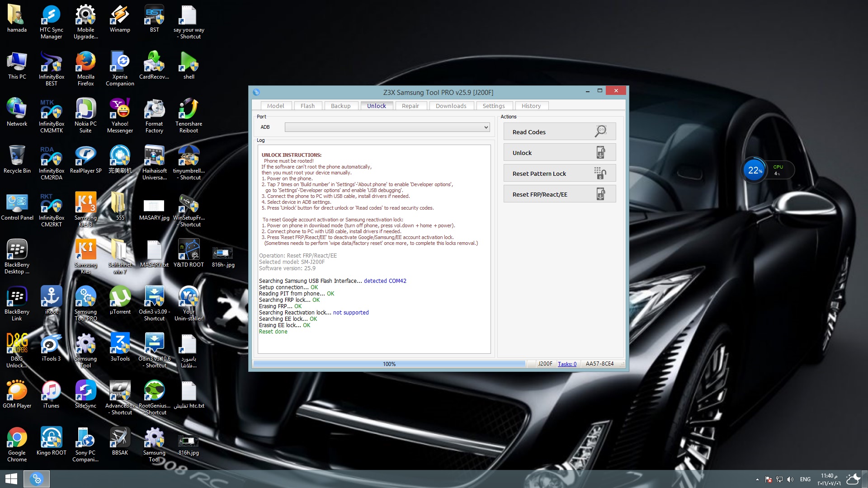Click the Z3X window title icon
The width and height of the screenshot is (868, 488).
(256, 92)
